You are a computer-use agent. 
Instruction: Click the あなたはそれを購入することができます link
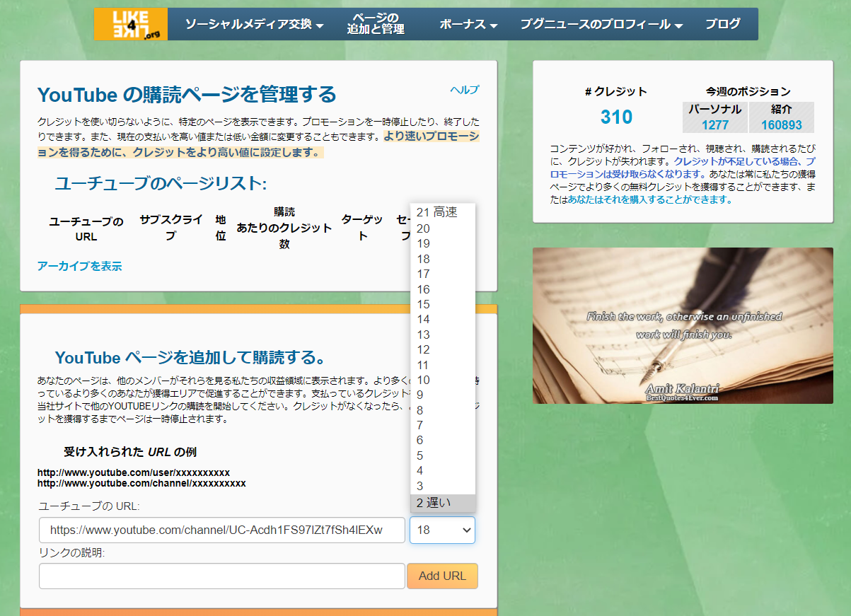point(649,199)
